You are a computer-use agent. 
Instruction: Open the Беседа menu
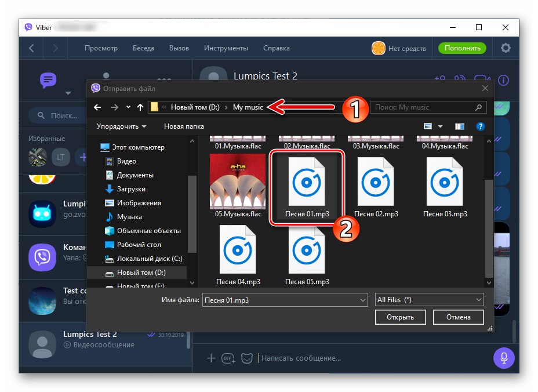click(x=143, y=48)
